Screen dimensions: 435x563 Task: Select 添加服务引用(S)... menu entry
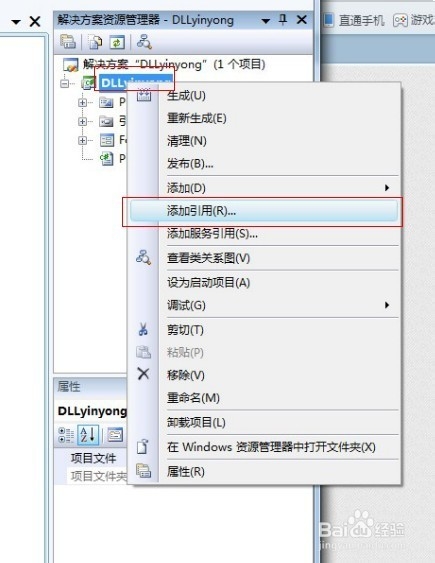click(x=264, y=234)
